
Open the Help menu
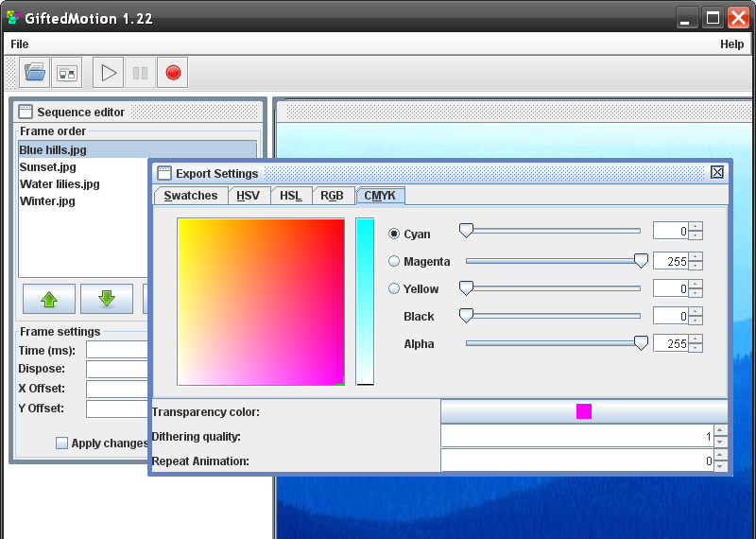(731, 44)
